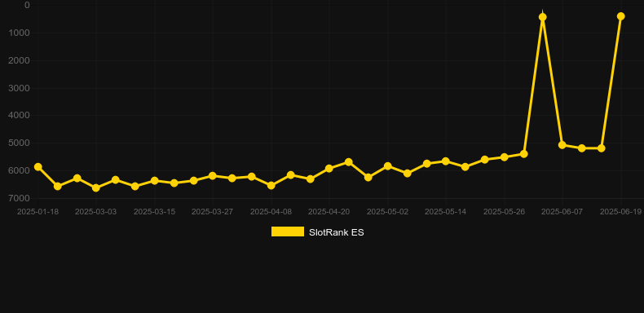Screen dimensions: 644x313
Task: Click the y-axis value 3000
Action: point(19,88)
